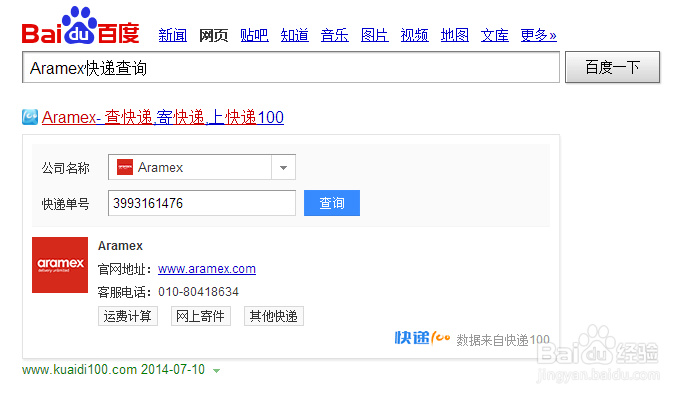Click the 客服电话 label
The width and height of the screenshot is (700, 400).
[x=124, y=292]
